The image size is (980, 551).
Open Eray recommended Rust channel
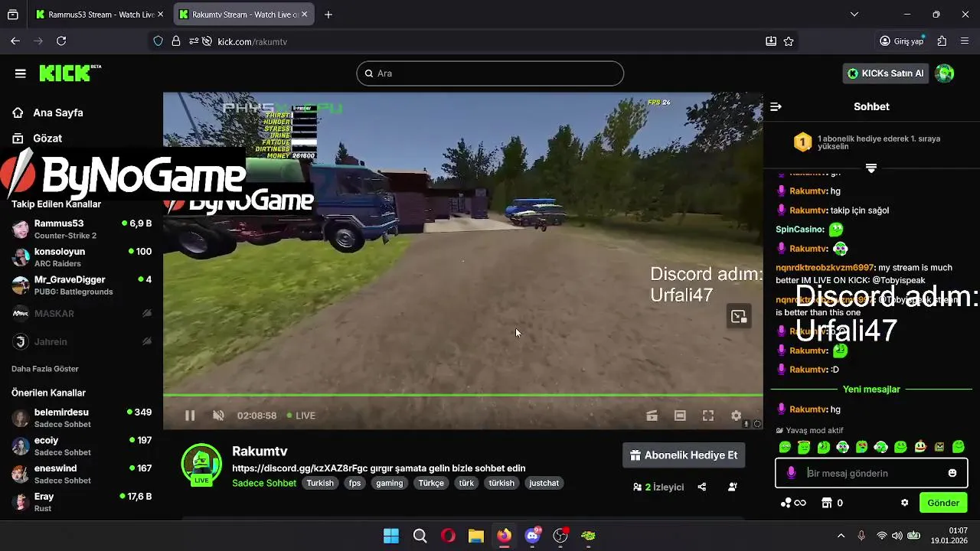click(x=81, y=502)
